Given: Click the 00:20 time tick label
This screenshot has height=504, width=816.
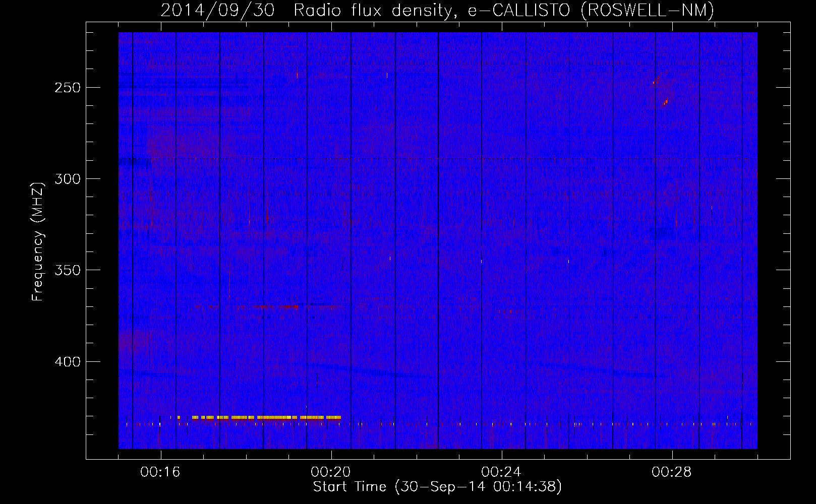Looking at the screenshot, I should pos(331,472).
